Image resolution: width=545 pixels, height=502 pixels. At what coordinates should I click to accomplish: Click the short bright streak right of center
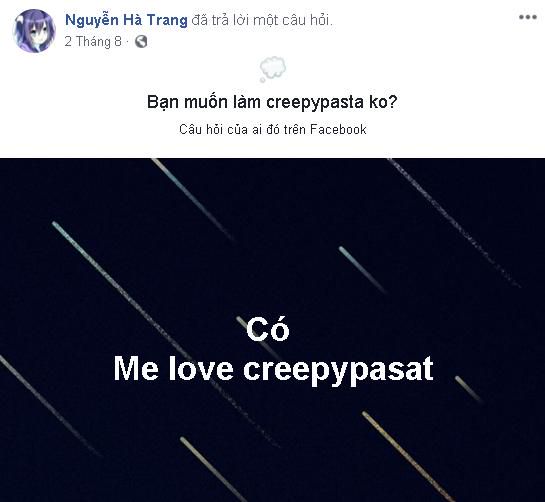363,270
